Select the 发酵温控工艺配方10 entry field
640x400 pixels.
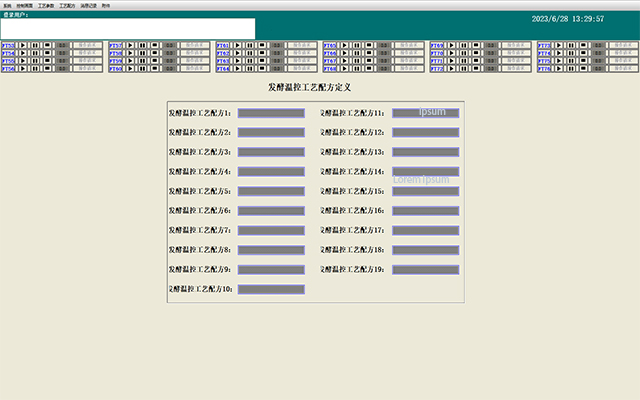[x=271, y=289]
